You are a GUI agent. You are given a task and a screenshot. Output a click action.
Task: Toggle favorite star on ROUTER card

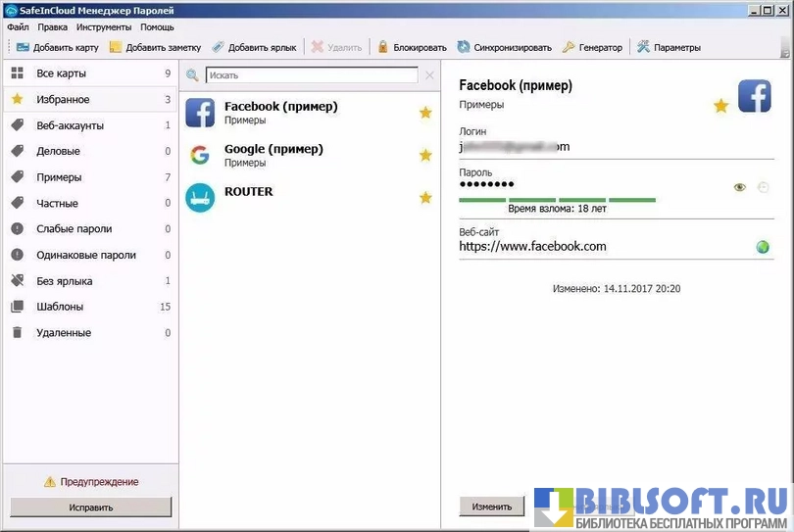coord(425,198)
